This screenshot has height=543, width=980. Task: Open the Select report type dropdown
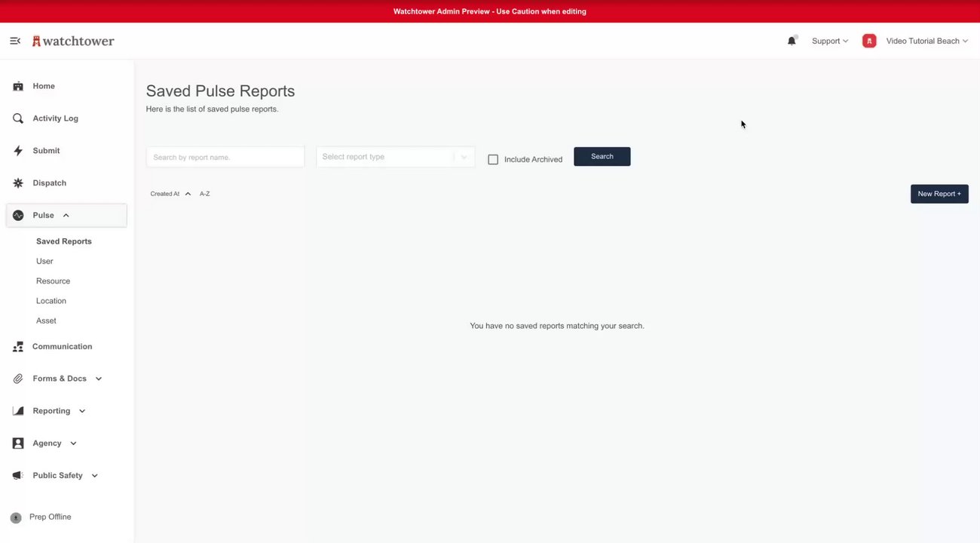coord(396,157)
